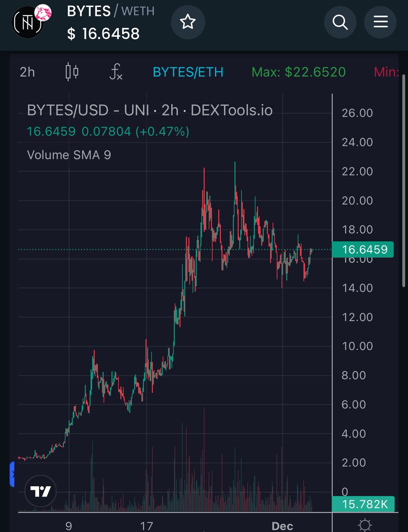Click the 9 date on time axis
The width and height of the screenshot is (408, 532).
click(x=69, y=526)
